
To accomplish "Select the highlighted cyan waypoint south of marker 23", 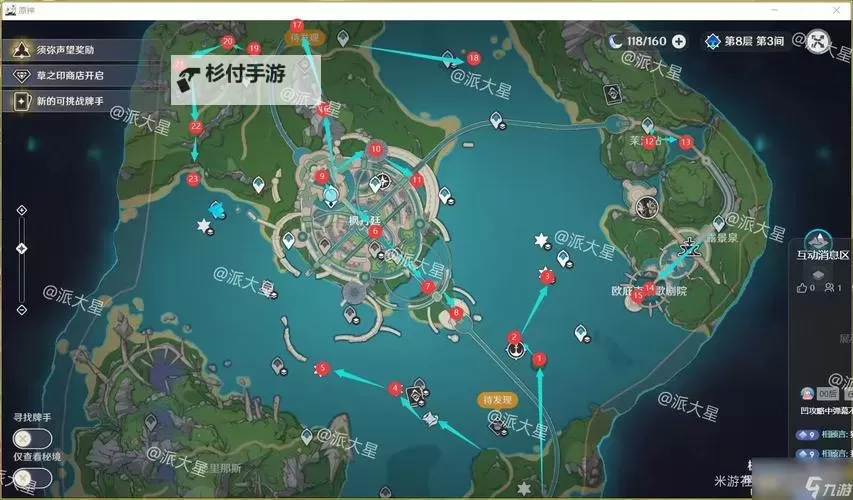I will (x=217, y=209).
